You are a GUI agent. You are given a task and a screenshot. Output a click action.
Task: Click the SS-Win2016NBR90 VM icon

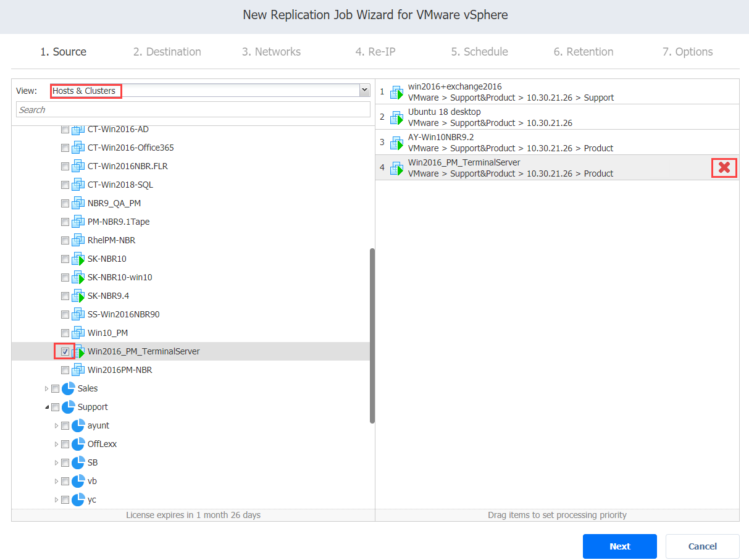pyautogui.click(x=78, y=315)
